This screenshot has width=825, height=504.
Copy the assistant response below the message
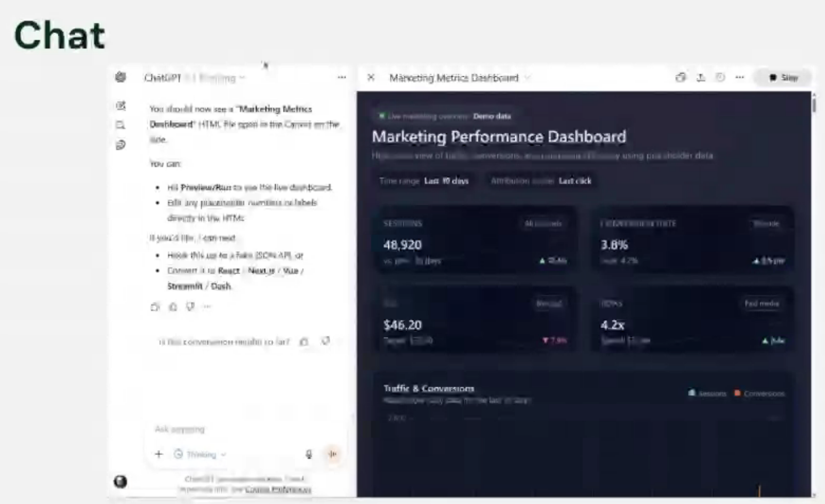[155, 307]
